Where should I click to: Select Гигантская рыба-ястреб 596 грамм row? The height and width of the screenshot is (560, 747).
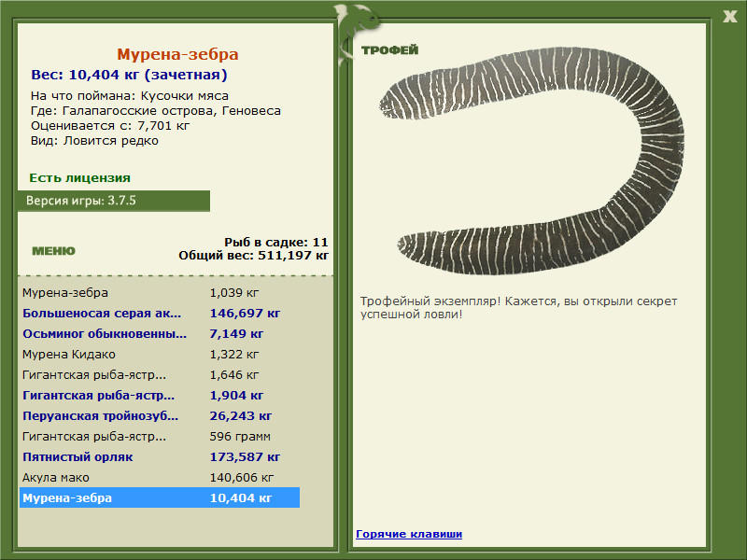160,436
